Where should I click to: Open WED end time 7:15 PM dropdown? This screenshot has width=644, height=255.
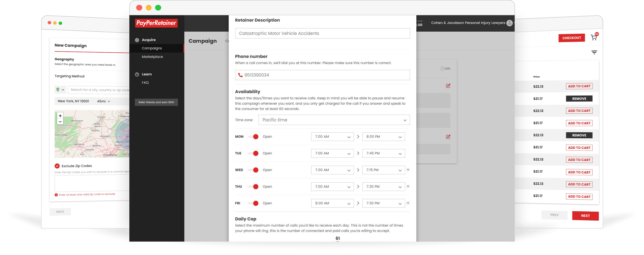point(384,170)
